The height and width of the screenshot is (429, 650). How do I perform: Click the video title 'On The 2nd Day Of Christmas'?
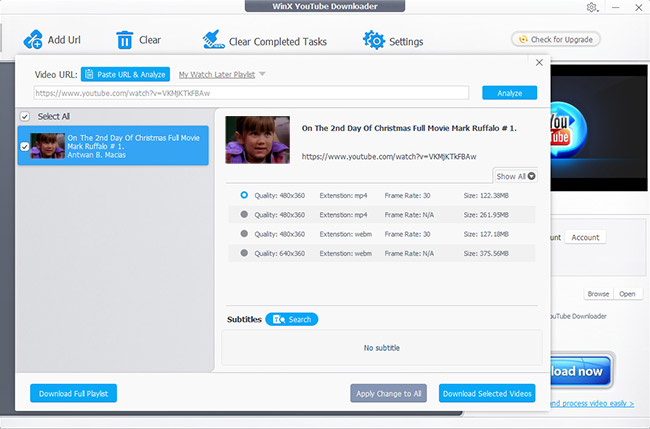409,128
